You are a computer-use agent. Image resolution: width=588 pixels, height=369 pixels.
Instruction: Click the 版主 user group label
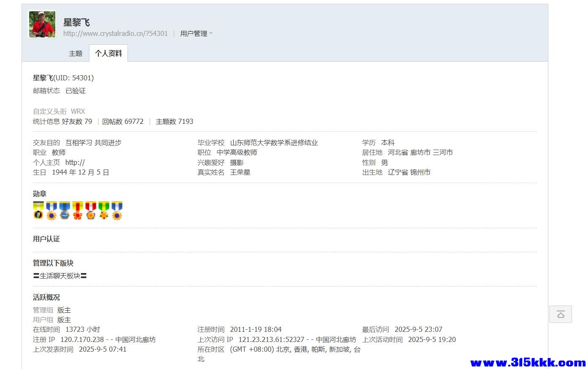click(64, 320)
